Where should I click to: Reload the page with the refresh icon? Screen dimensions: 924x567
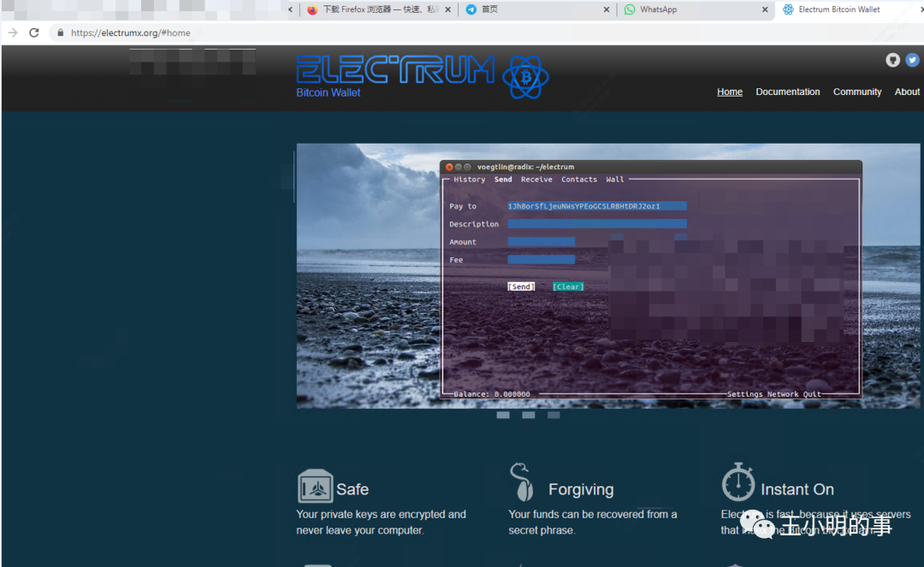tap(34, 33)
